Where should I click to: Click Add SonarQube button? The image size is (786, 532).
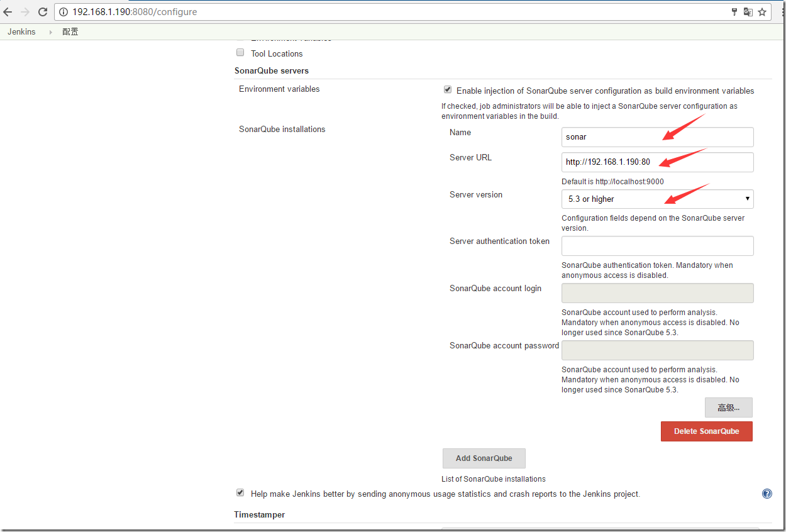[x=484, y=458]
